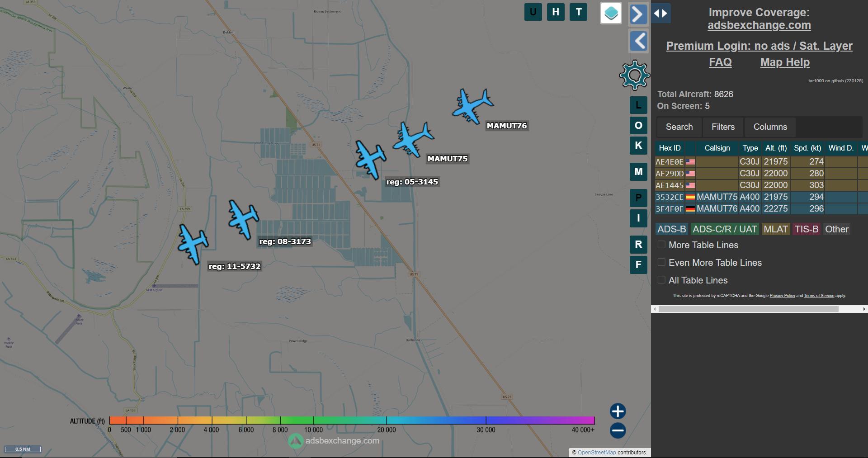The image size is (868, 458).
Task: Click the reg: 11-5732 label
Action: [234, 266]
